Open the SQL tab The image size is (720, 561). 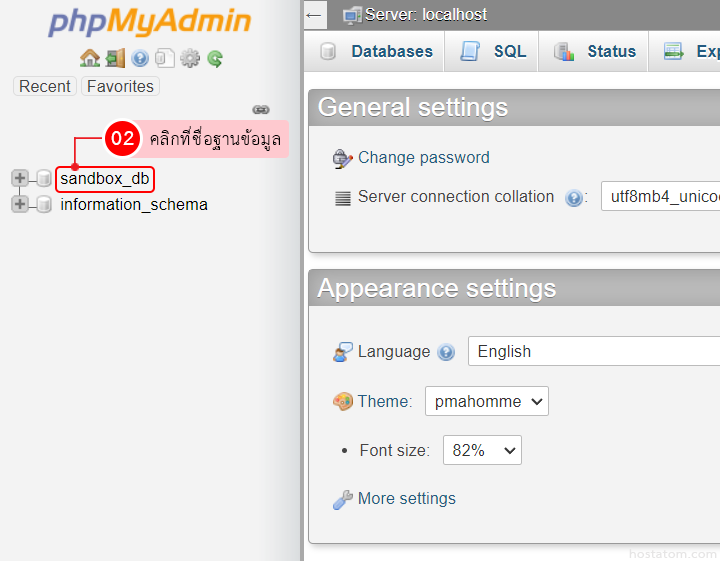[x=493, y=52]
